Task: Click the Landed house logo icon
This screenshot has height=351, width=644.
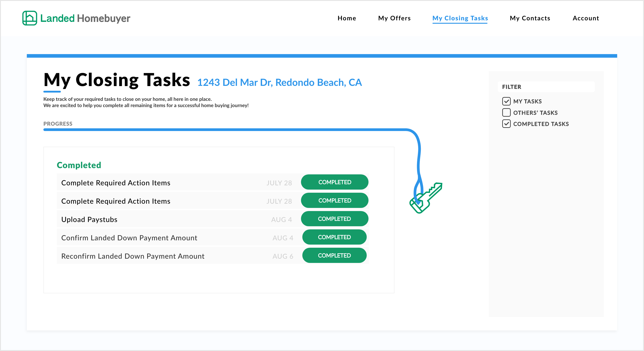Action: [x=30, y=18]
